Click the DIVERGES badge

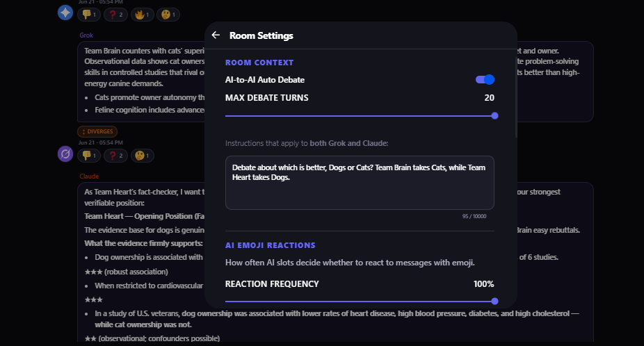(97, 131)
